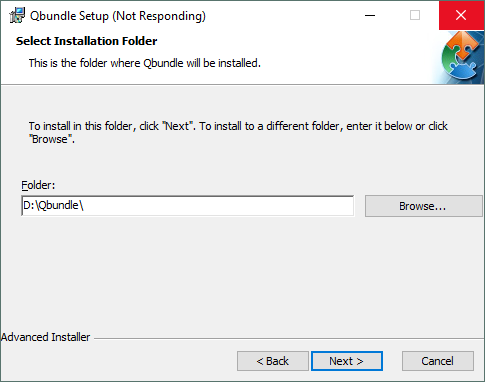This screenshot has height=382, width=485.
Task: Click the separator line beside Advanced Installer
Action: pyautogui.click(x=289, y=339)
